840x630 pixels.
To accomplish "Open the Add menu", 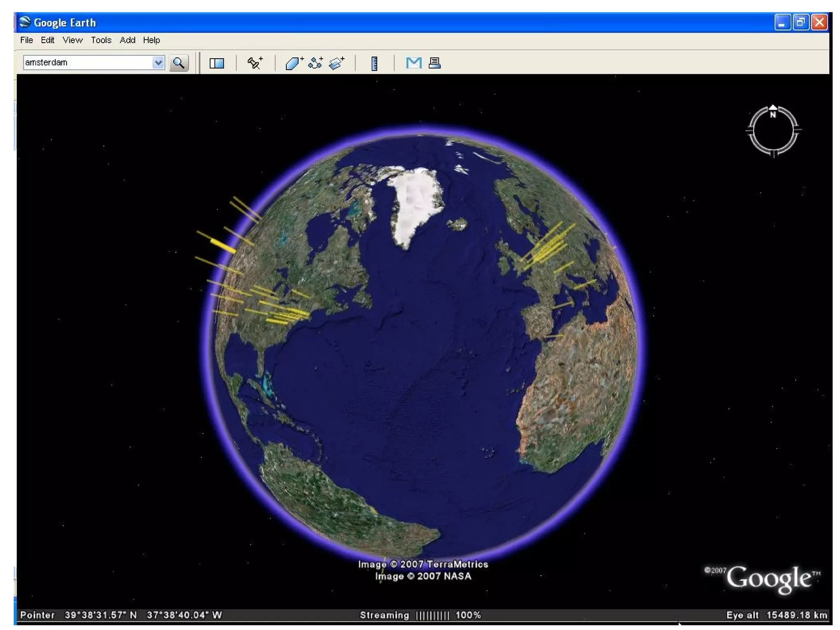I will coord(127,40).
